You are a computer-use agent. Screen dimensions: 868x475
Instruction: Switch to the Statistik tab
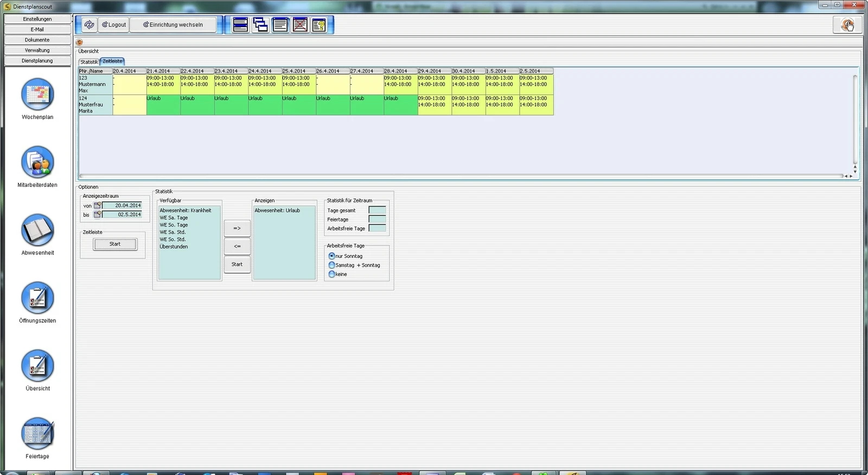(89, 62)
